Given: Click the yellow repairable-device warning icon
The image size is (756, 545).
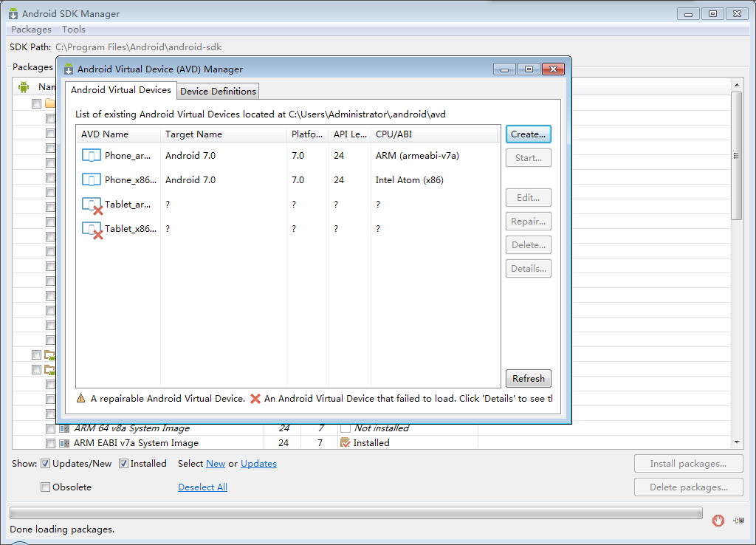Looking at the screenshot, I should (81, 398).
